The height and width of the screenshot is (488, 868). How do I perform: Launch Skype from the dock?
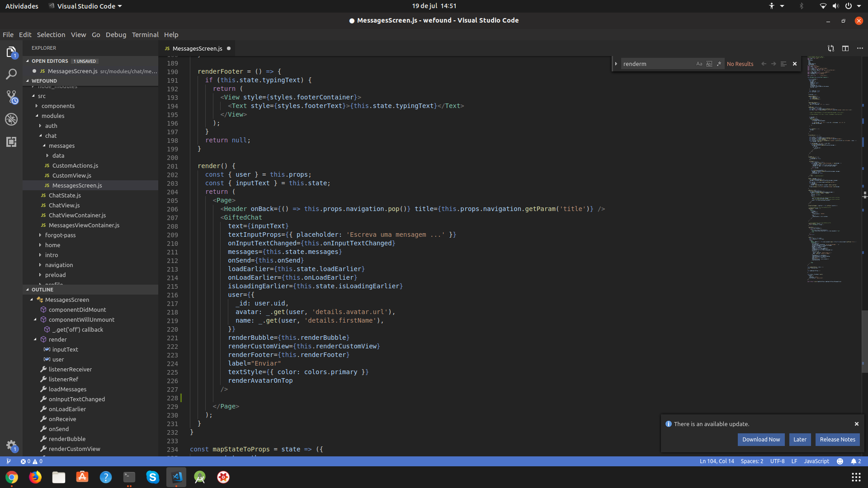[x=152, y=477]
